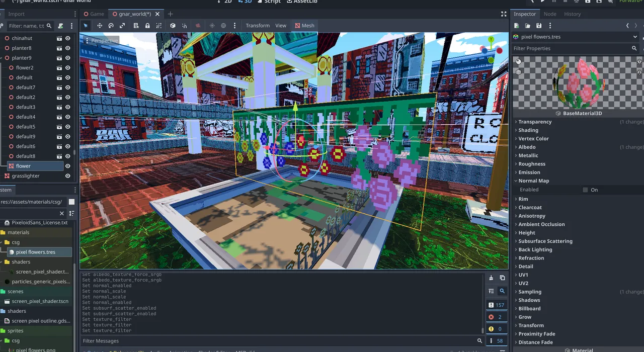This screenshot has height=352, width=644.
Task: Enable the Normal Map checkbox
Action: coord(585,190)
